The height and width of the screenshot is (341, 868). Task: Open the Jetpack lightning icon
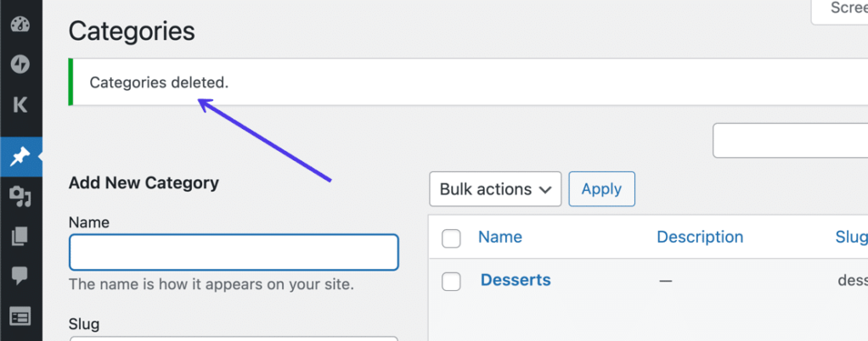coord(20,64)
